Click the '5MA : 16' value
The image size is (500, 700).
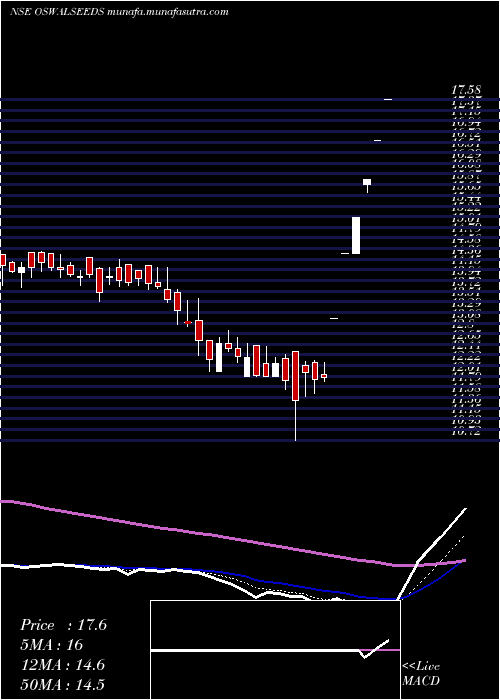[51, 645]
